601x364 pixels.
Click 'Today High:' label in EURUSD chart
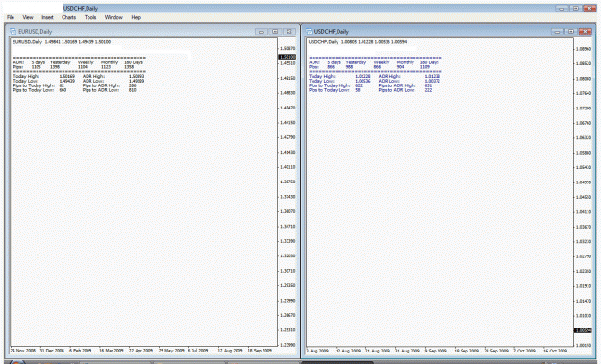[26, 76]
